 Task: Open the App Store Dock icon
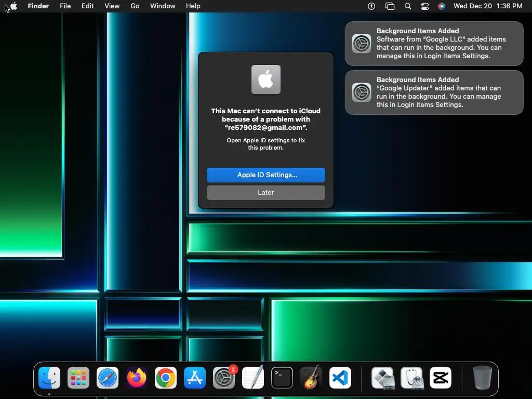coord(195,378)
